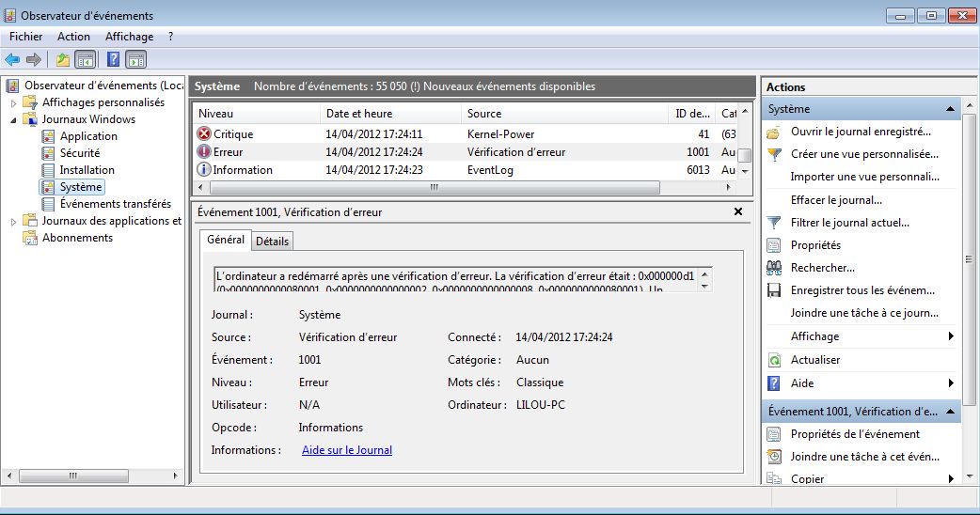Close the event 1001 details pane
Image resolution: width=980 pixels, height=515 pixels.
(x=738, y=211)
